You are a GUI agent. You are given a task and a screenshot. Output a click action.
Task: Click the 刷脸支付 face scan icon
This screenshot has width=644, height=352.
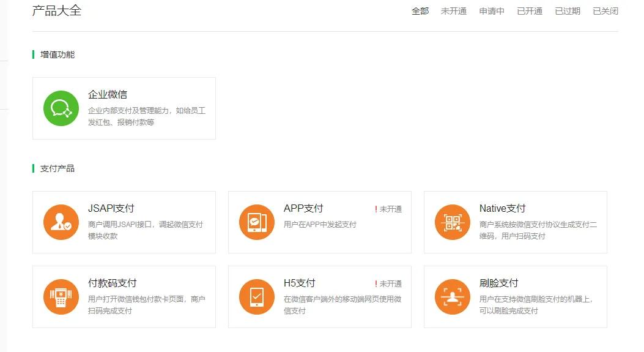pos(453,297)
